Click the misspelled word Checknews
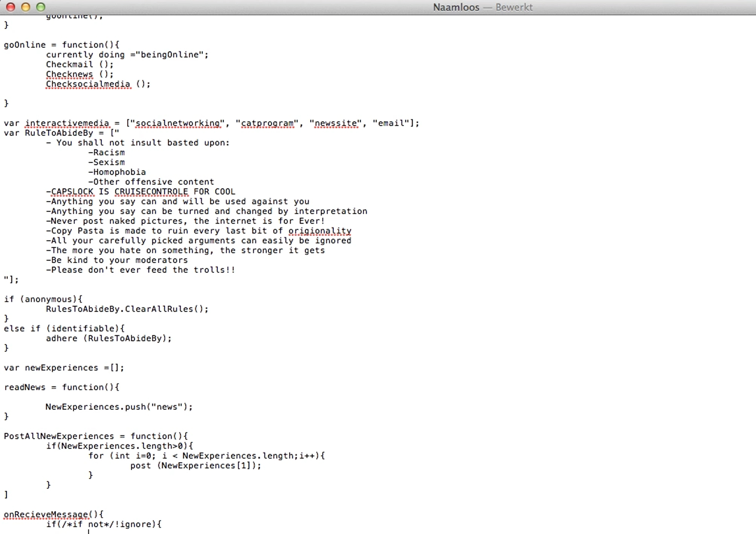The width and height of the screenshot is (756, 534). [69, 74]
